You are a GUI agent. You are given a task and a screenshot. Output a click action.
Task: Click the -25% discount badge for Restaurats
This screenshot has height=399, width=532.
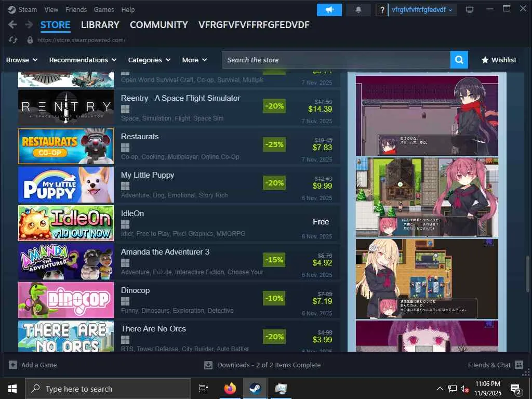[274, 144]
